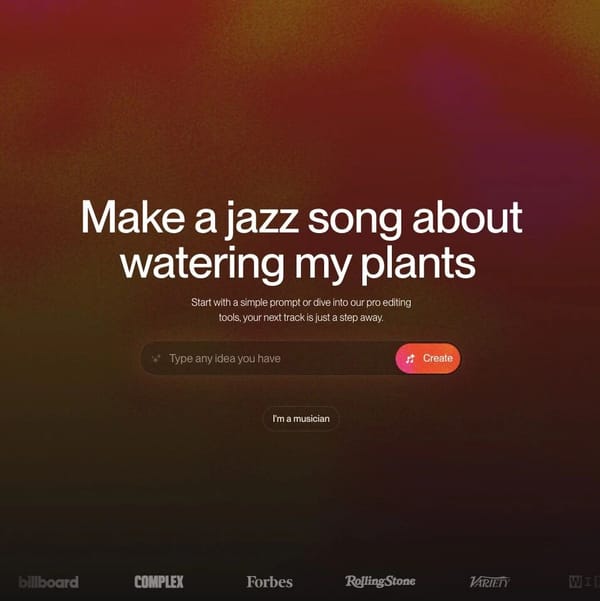The height and width of the screenshot is (601, 600).
Task: Open the Billboard logo
Action: [49, 582]
